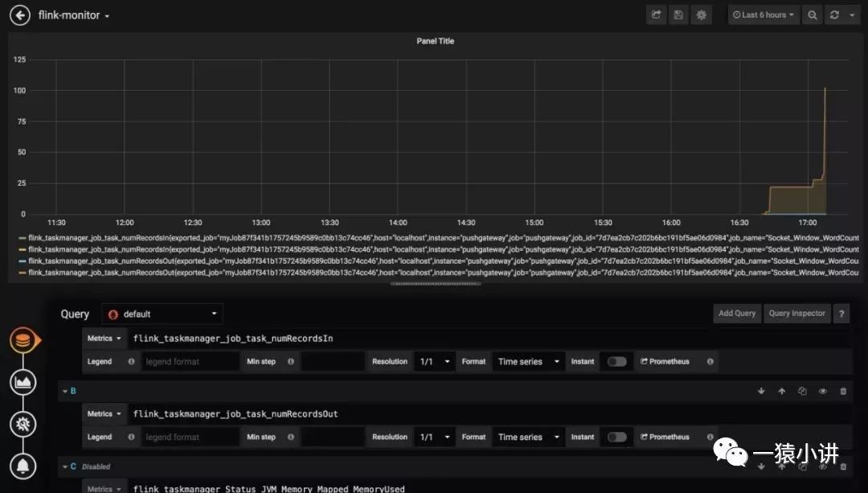This screenshot has width=868, height=493.
Task: Switch to the General settings wrench tab
Action: pos(23,424)
